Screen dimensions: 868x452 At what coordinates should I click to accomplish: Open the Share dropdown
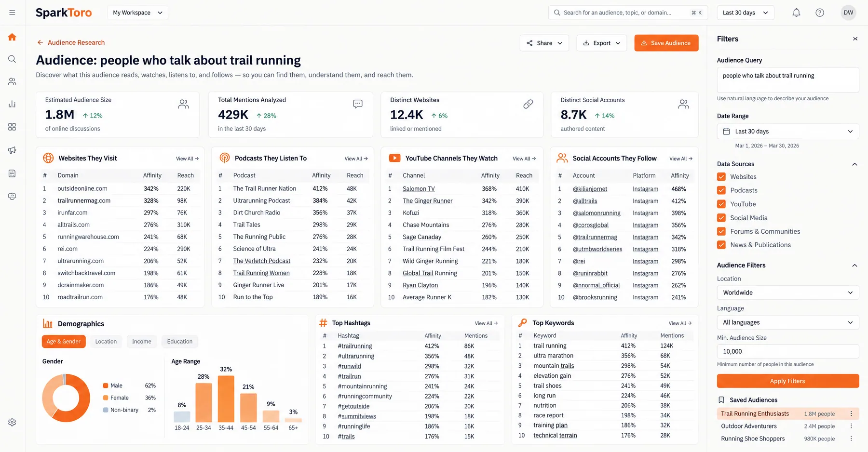pos(544,43)
